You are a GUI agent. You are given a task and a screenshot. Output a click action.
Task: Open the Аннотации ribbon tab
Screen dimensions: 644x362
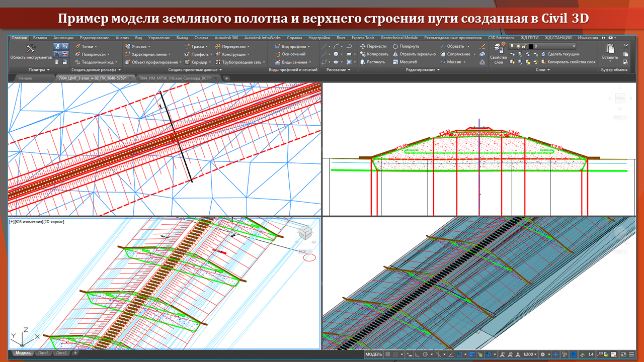pos(63,38)
